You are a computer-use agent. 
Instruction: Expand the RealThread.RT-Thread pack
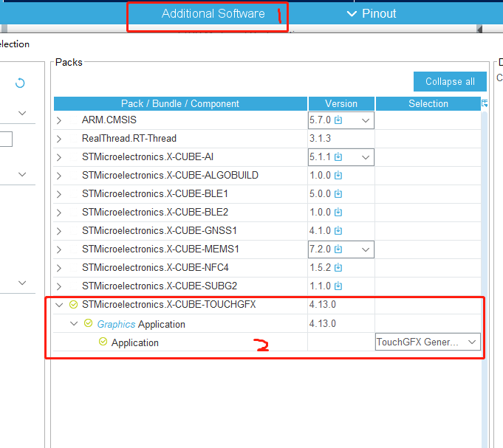58,139
